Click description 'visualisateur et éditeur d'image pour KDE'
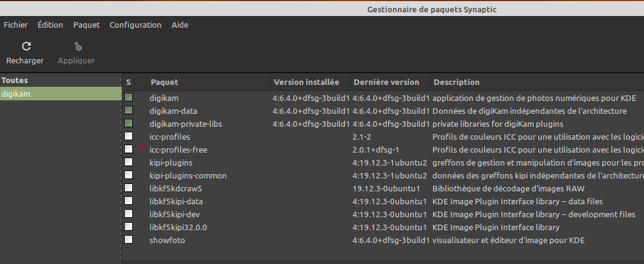This screenshot has width=644, height=264. click(509, 240)
